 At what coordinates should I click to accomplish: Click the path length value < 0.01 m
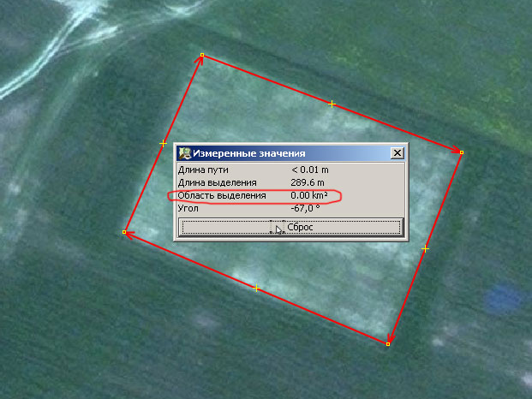point(310,170)
